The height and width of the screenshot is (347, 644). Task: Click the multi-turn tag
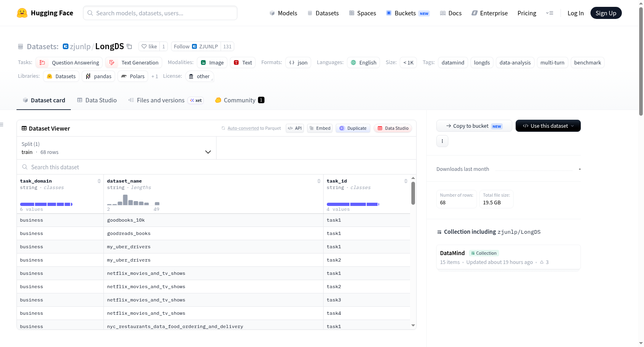(552, 62)
